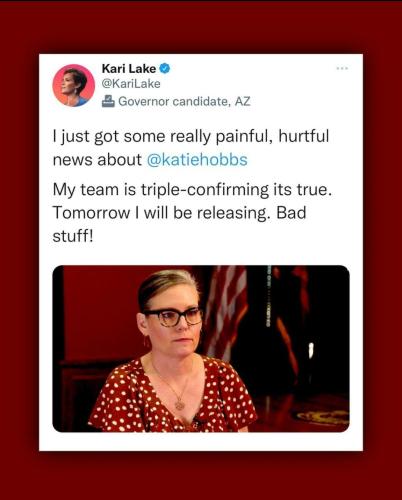Click the necklace pendant in the photo
The image size is (402, 500).
click(180, 405)
